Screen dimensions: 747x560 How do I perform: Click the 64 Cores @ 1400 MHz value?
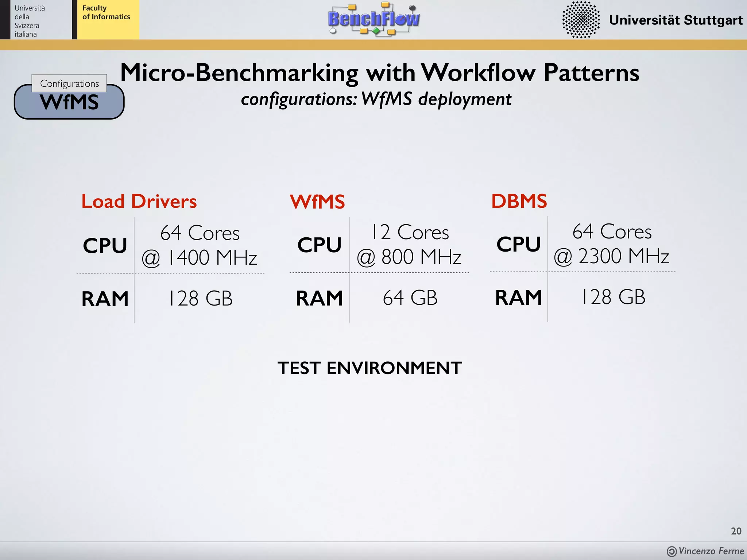200,245
